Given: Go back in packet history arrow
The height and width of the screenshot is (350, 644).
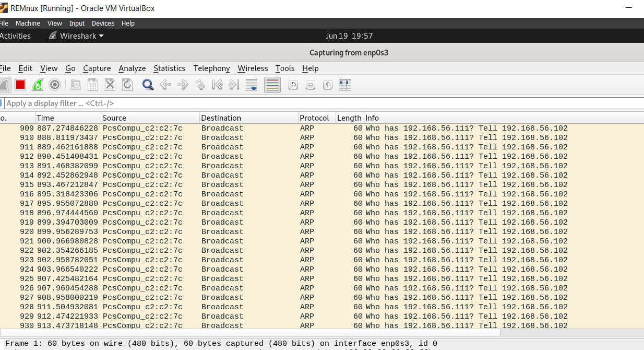Looking at the screenshot, I should coord(165,85).
